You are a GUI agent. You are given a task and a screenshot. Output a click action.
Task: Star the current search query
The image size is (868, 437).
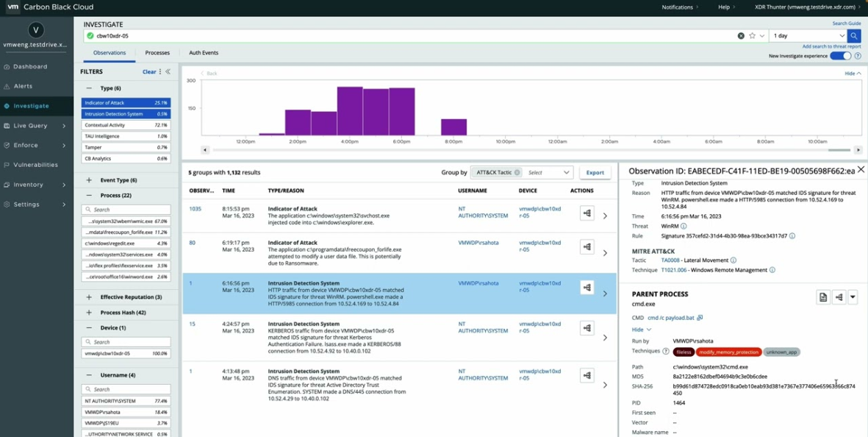click(x=753, y=35)
